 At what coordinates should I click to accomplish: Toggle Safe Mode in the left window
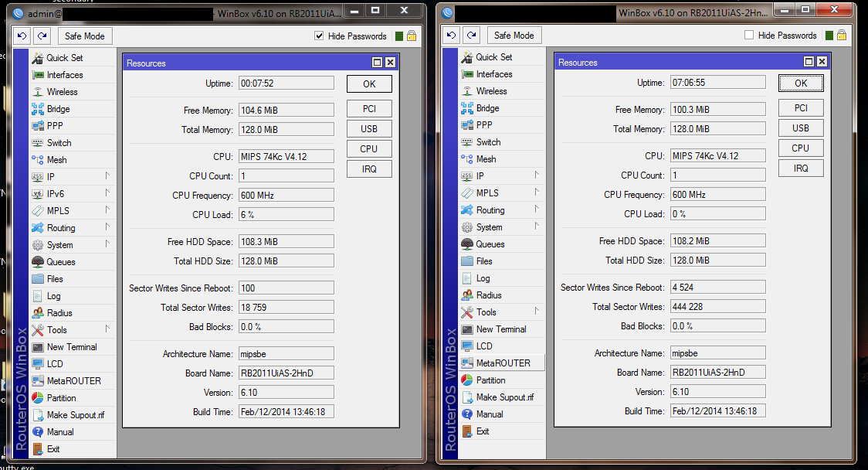[84, 36]
